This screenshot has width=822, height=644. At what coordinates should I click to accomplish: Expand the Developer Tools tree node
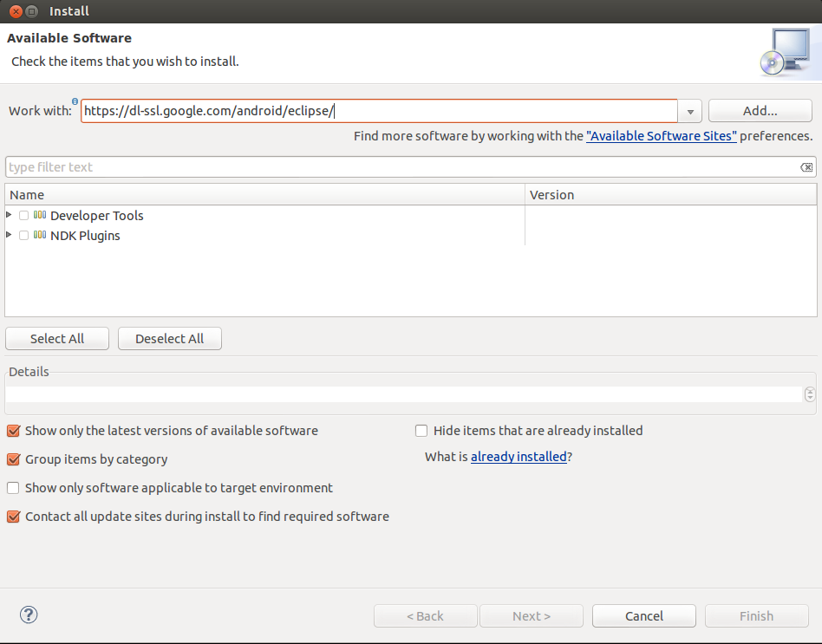pyautogui.click(x=10, y=214)
